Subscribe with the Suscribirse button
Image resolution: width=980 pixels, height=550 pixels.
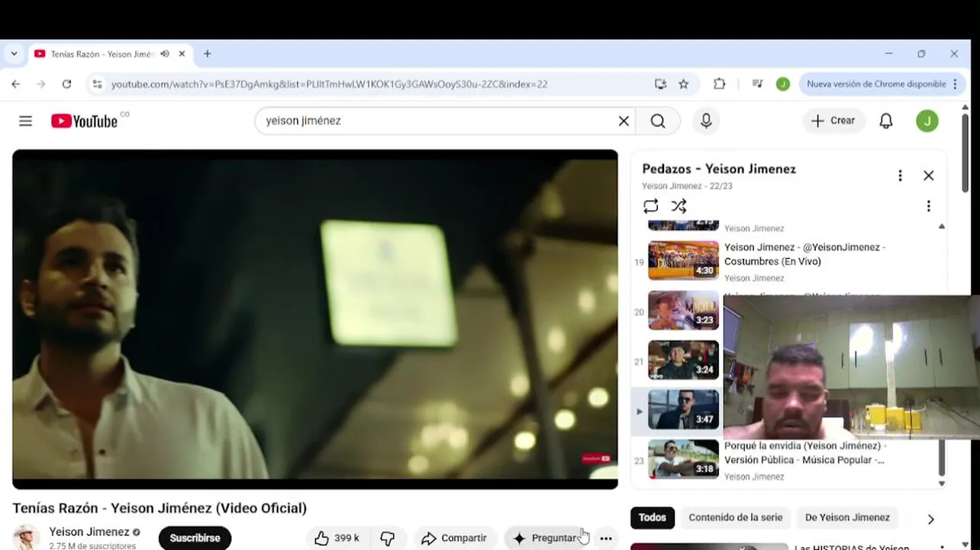pos(195,538)
